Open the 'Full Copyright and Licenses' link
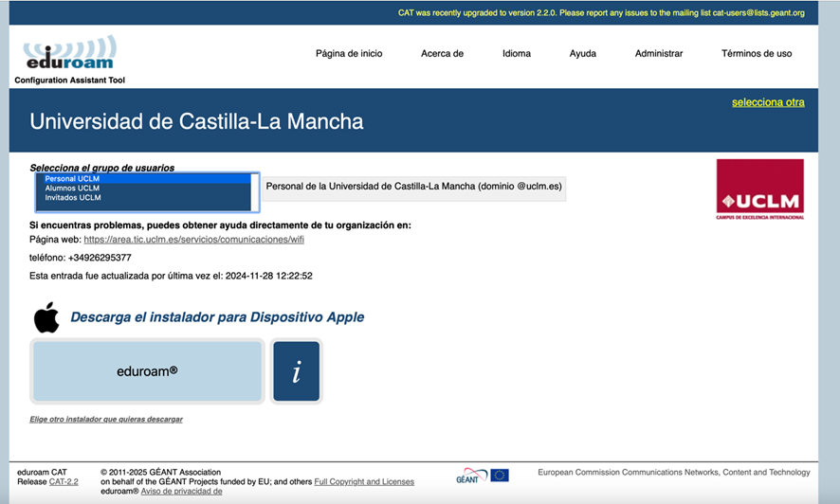840x504 pixels. pyautogui.click(x=363, y=481)
